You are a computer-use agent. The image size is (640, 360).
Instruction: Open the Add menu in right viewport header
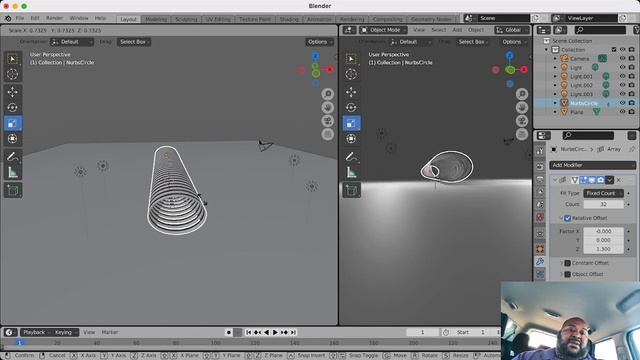pos(457,30)
